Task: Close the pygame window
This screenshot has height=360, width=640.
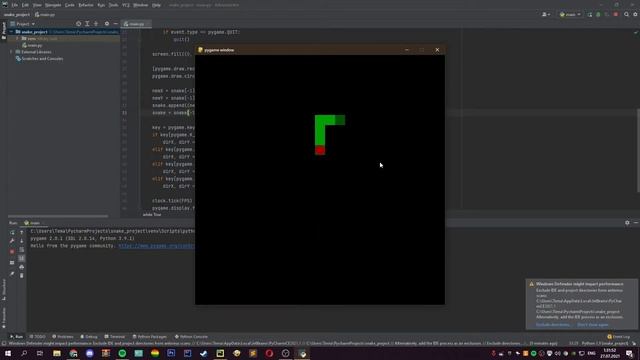Action: pyautogui.click(x=437, y=50)
